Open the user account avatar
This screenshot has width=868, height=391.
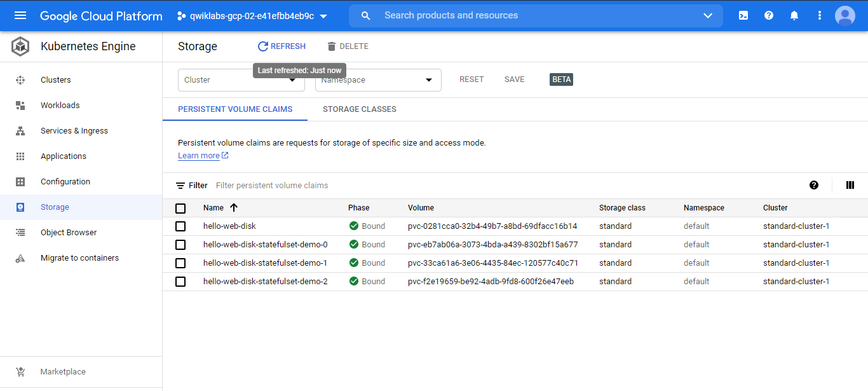point(845,15)
